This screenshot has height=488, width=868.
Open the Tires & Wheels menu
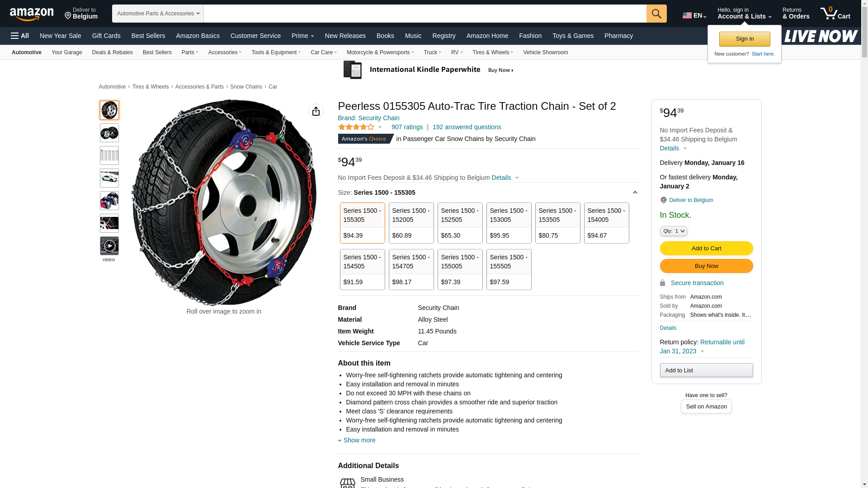(x=492, y=52)
